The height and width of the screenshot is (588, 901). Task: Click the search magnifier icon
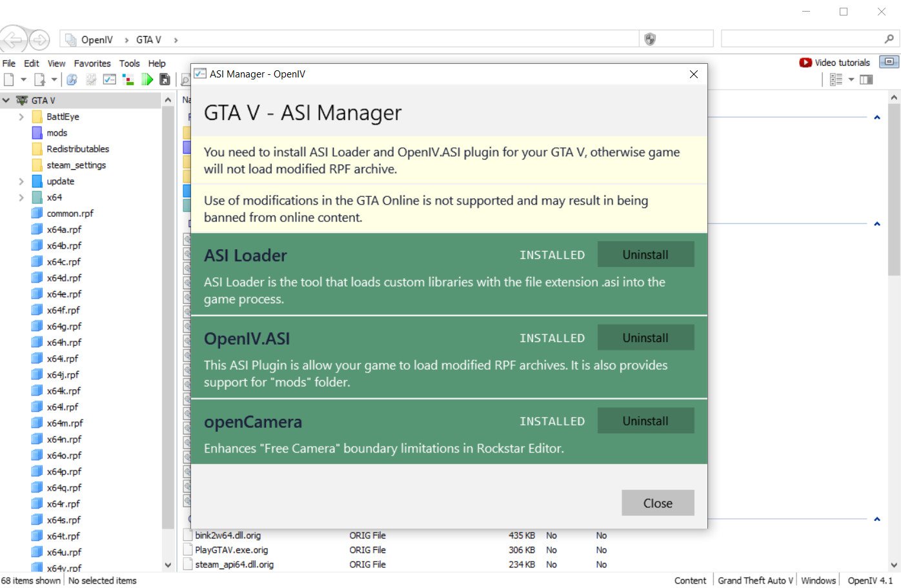pos(889,39)
